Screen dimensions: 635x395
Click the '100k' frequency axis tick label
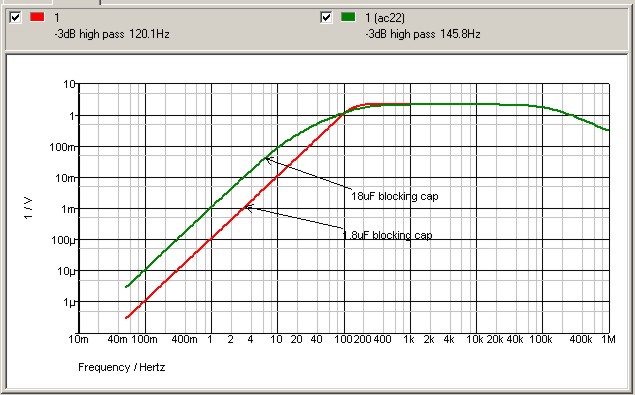point(541,339)
